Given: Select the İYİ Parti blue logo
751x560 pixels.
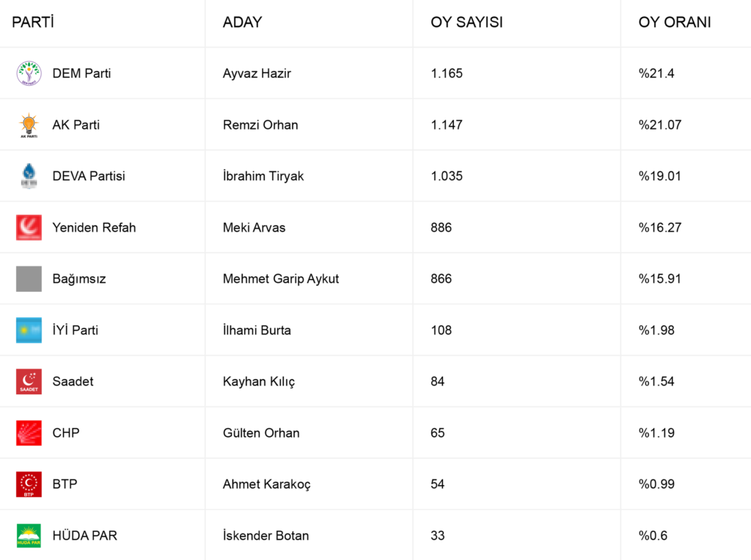Looking at the screenshot, I should (29, 330).
